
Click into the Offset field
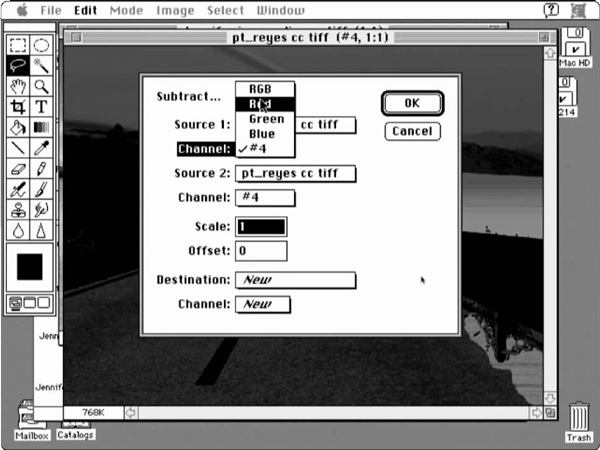pos(261,251)
